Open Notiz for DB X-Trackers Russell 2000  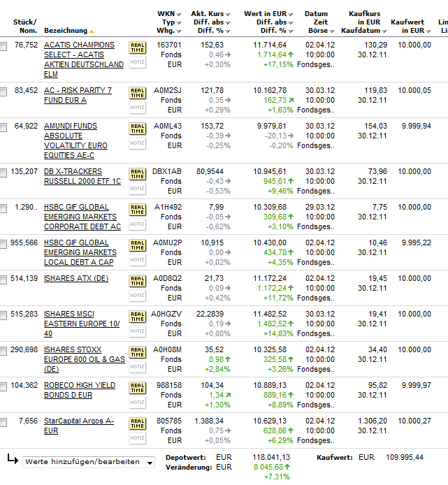pos(138,189)
